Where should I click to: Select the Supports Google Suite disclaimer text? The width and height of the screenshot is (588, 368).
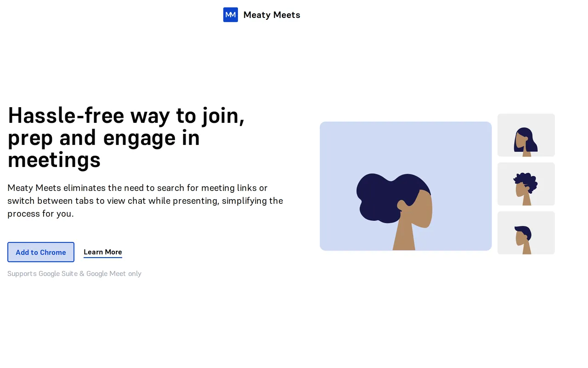point(74,273)
